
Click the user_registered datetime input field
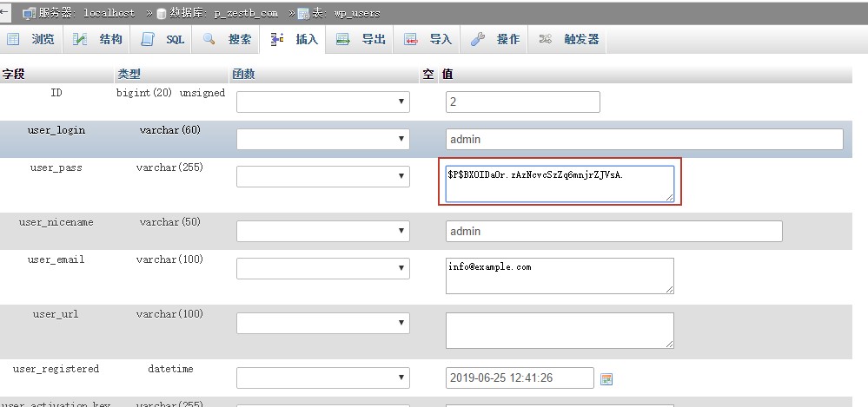click(520, 377)
